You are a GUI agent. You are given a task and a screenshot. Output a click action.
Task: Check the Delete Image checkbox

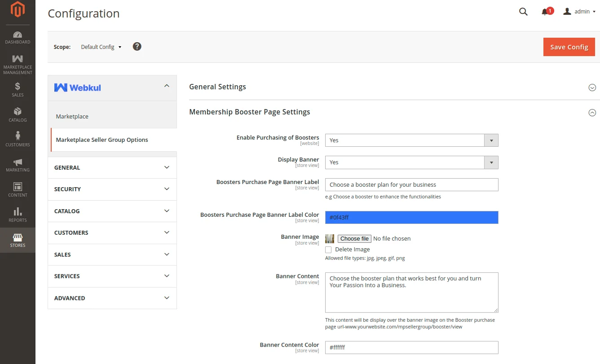click(328, 249)
